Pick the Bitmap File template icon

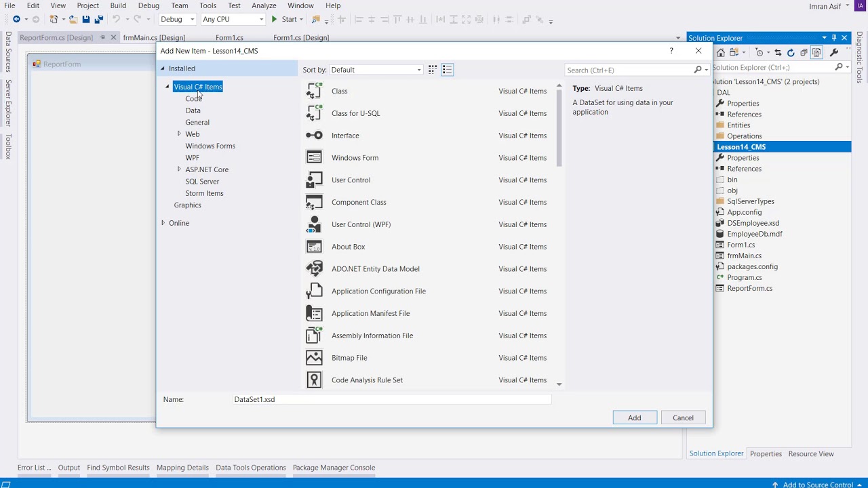314,357
